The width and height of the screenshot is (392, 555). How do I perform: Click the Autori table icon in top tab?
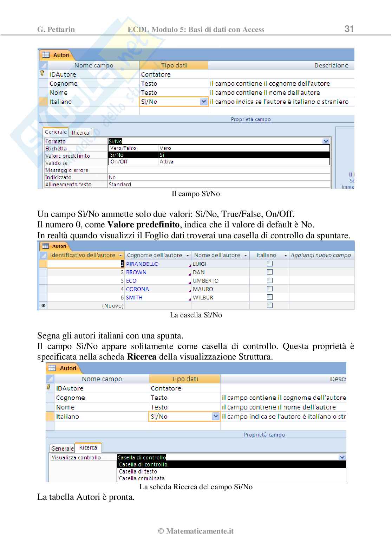(x=46, y=55)
